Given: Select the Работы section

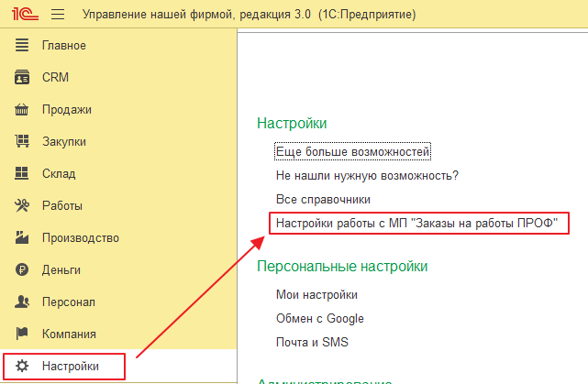Looking at the screenshot, I should pyautogui.click(x=62, y=205).
